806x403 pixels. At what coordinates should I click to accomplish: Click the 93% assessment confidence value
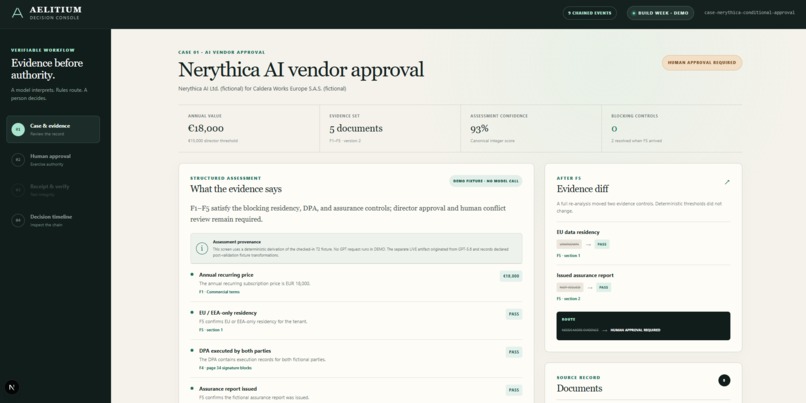(x=479, y=129)
